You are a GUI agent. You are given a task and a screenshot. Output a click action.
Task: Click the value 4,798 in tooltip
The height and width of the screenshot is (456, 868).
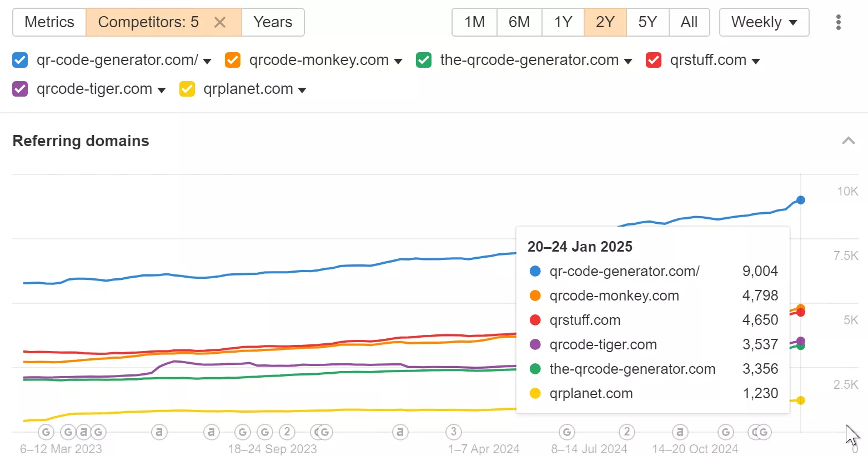pyautogui.click(x=760, y=295)
